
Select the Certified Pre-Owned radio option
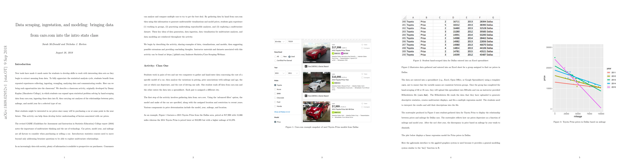tap(275, 61)
